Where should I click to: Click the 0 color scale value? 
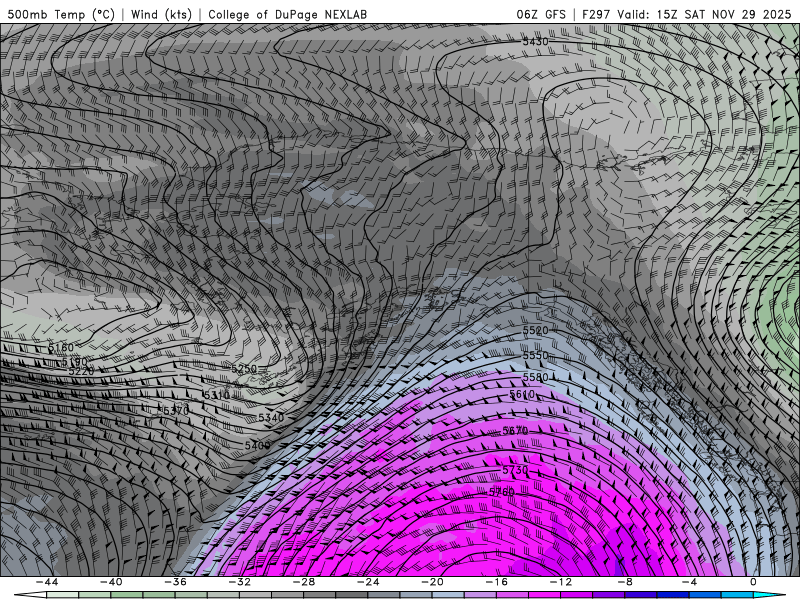click(x=754, y=582)
